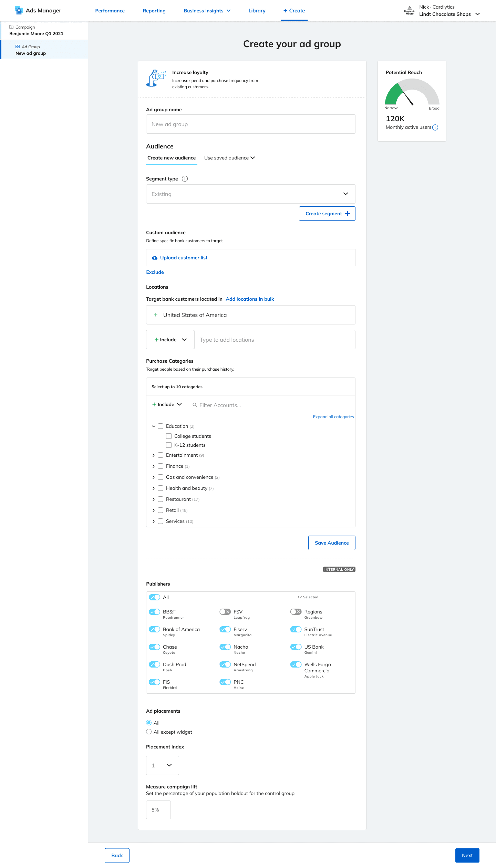Viewport: 496px width, 868px height.
Task: Expand the Services category
Action: 154,521
